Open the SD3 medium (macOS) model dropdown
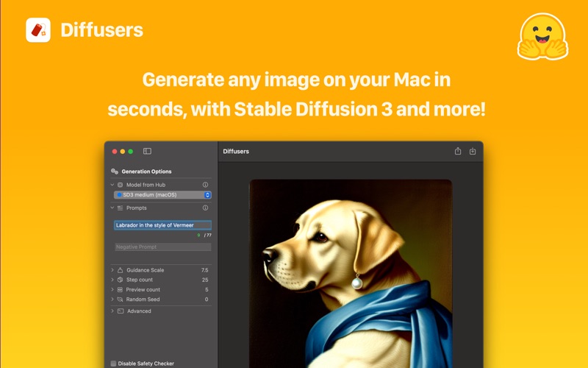Viewport: 588px width, 368px height. point(162,195)
